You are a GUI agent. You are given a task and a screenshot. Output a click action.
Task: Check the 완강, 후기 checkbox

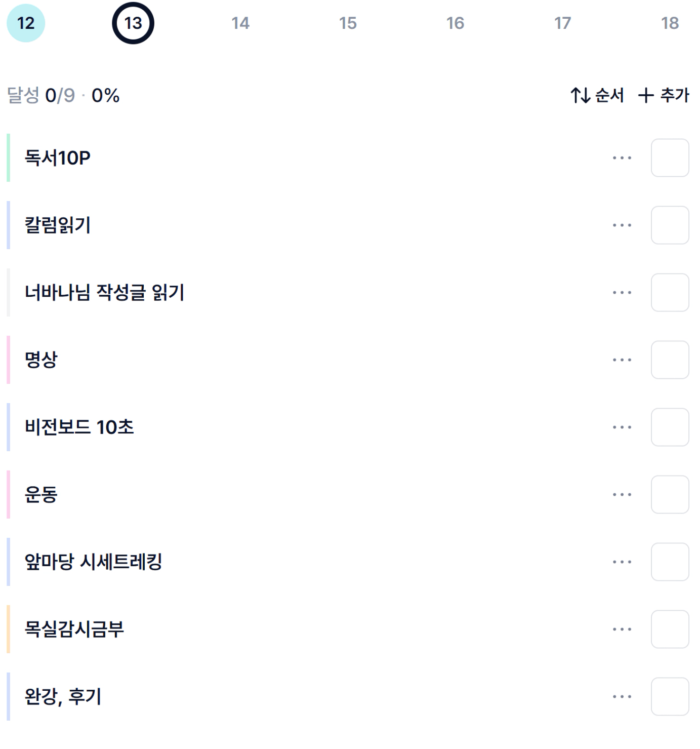(x=670, y=697)
